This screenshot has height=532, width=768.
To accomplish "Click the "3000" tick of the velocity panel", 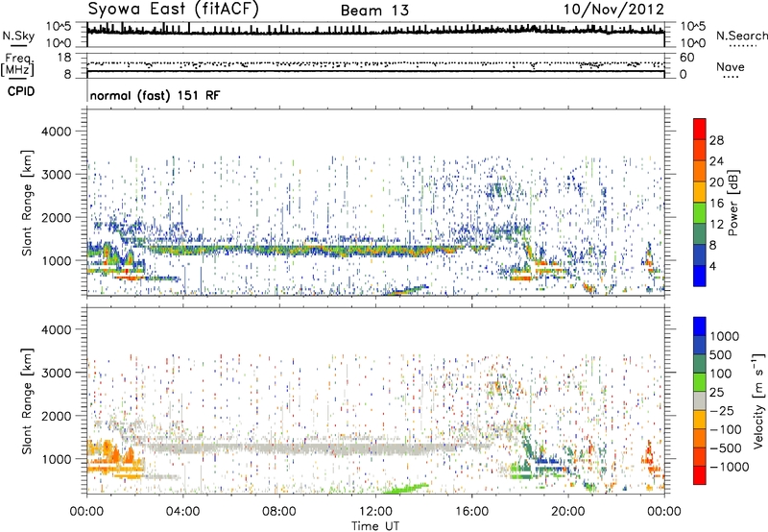I will tap(56, 373).
